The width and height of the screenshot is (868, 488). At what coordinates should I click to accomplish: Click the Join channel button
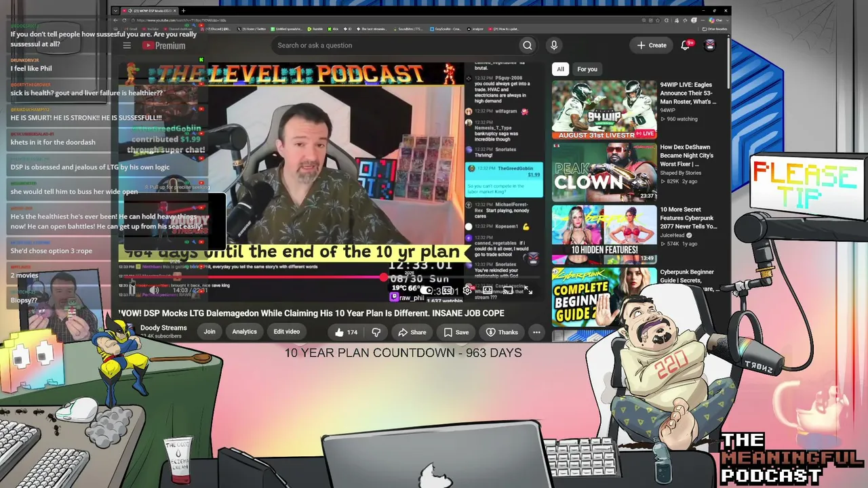point(210,332)
